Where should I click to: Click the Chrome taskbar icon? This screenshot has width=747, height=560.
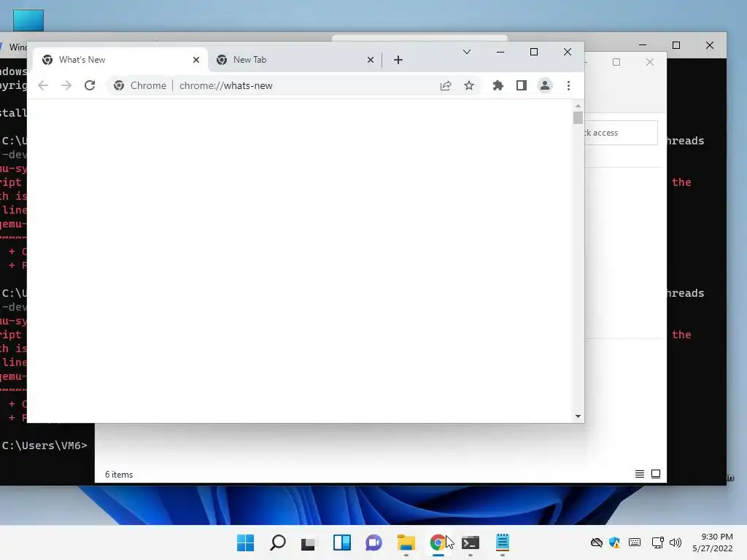(438, 542)
